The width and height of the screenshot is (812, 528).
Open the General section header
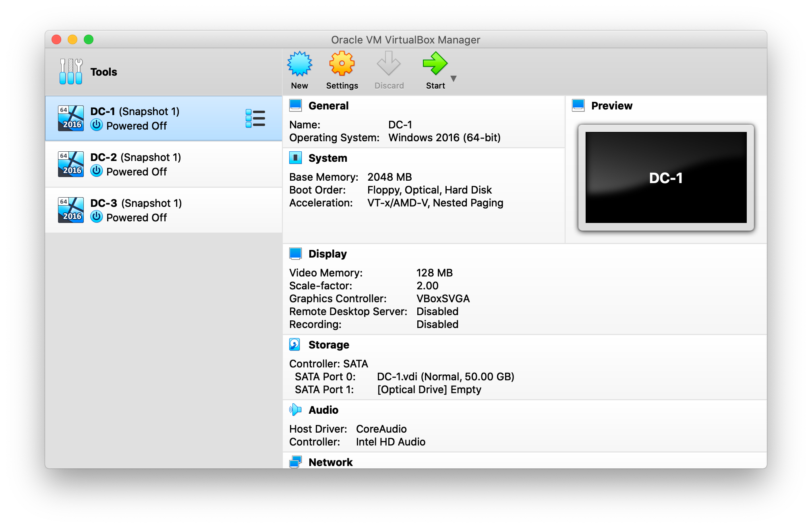tap(328, 106)
